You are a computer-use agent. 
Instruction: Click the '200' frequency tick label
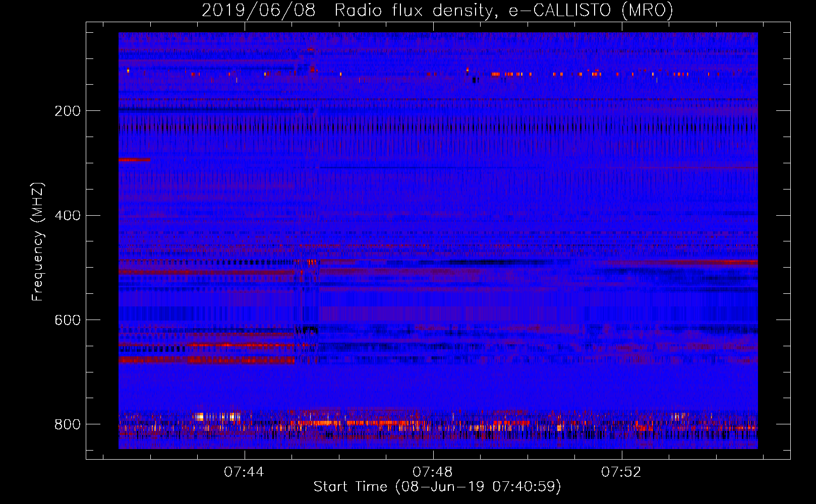[68, 111]
